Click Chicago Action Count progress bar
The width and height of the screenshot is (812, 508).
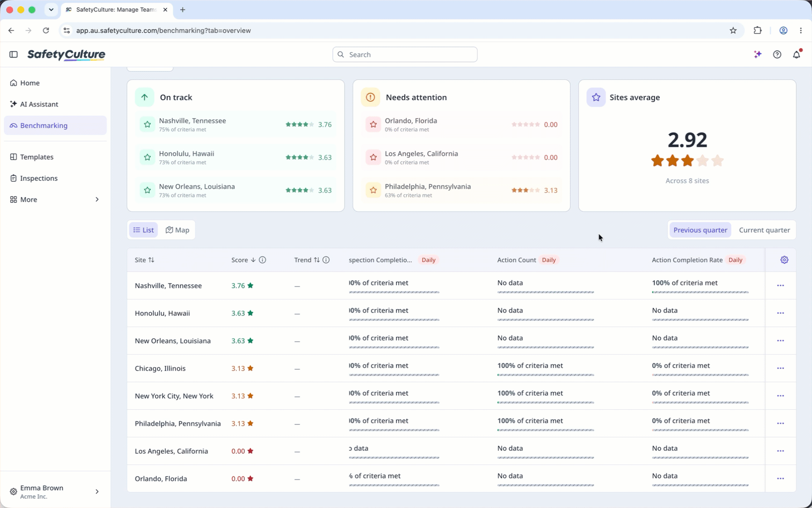[x=545, y=375]
